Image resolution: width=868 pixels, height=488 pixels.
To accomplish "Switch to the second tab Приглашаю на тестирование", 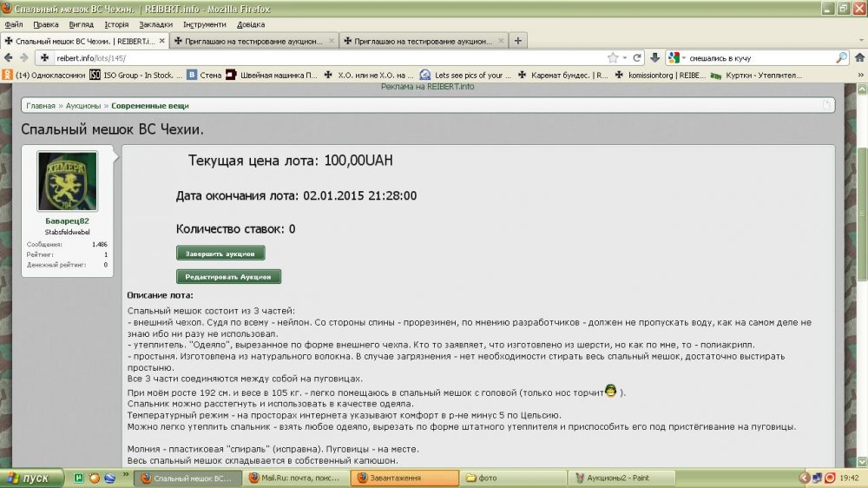I will click(252, 40).
